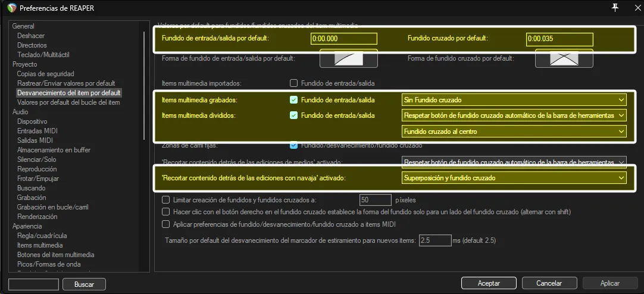Select Picos/Formas de onda page
This screenshot has height=294, width=644.
tap(49, 264)
